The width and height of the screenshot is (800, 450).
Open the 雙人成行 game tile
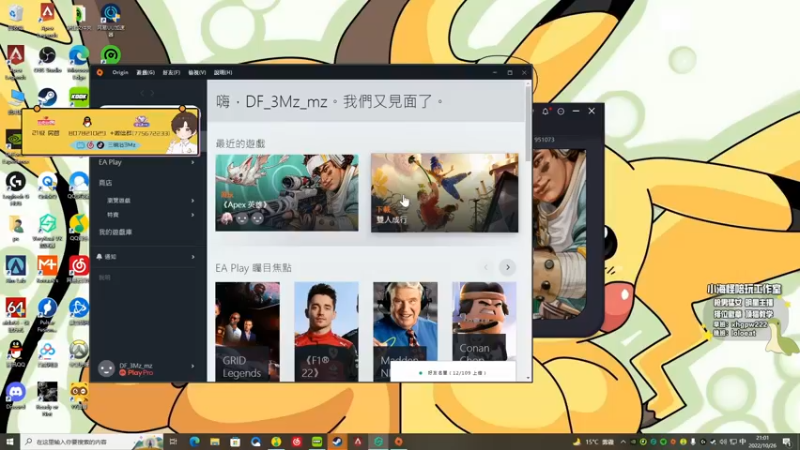point(444,193)
